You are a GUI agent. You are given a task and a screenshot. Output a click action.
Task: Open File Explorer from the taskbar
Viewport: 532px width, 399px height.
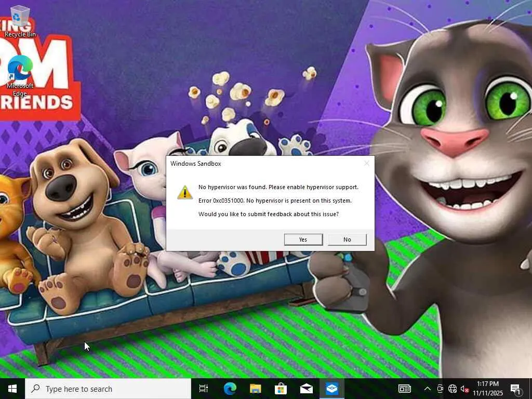coord(255,389)
